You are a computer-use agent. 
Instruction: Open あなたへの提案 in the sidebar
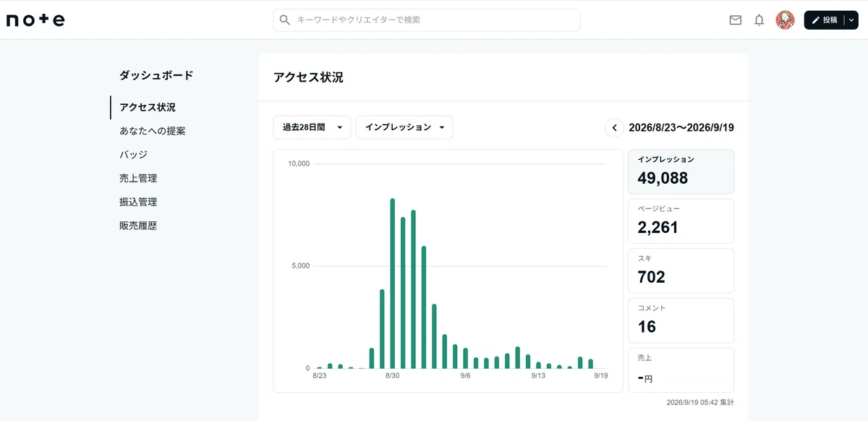(x=153, y=131)
